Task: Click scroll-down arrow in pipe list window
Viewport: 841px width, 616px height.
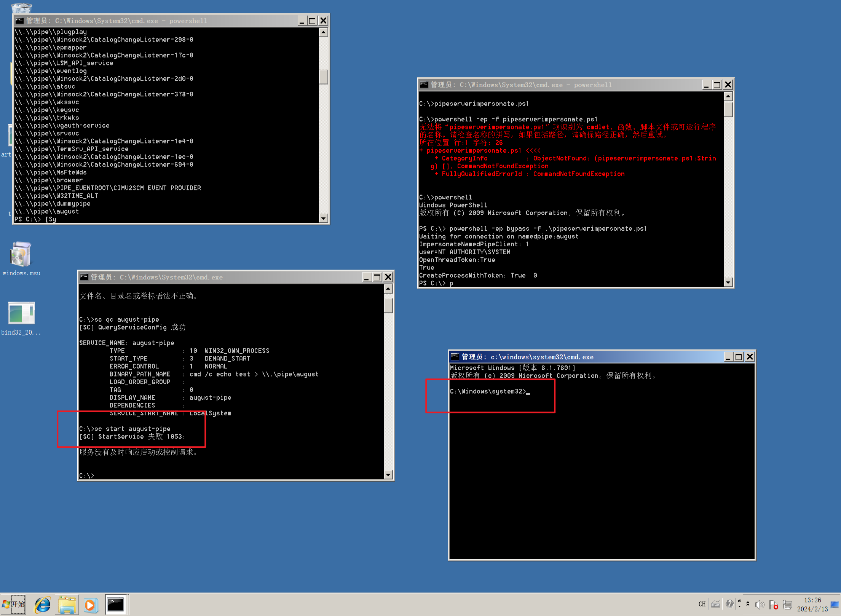Action: [x=323, y=219]
